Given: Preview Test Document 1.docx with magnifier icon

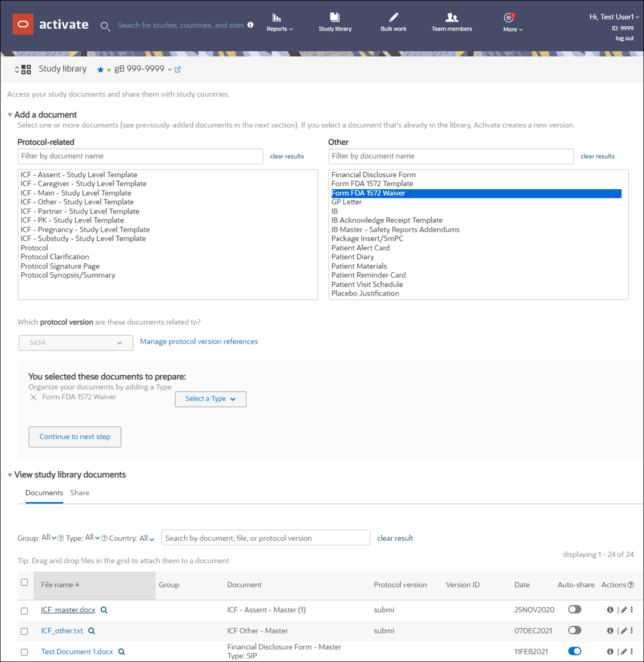Looking at the screenshot, I should [x=122, y=652].
